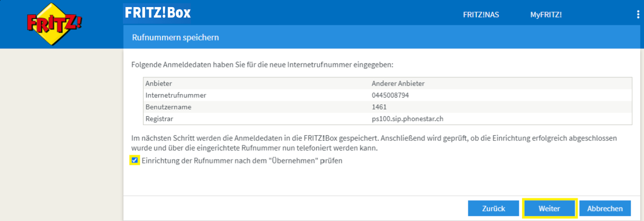Viewport: 644px width, 221px height.
Task: Click the FRITZ! logo
Action: (x=54, y=24)
